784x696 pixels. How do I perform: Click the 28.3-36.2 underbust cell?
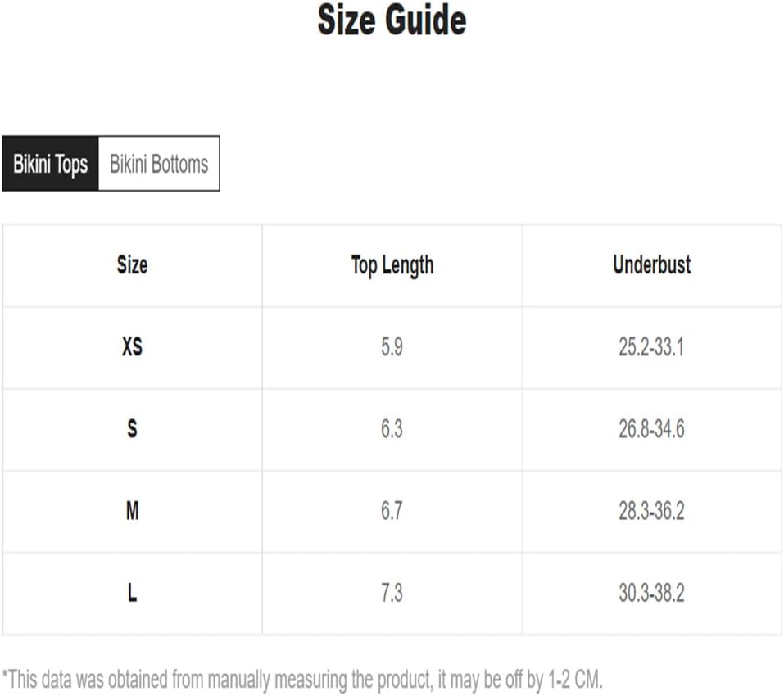tap(651, 511)
